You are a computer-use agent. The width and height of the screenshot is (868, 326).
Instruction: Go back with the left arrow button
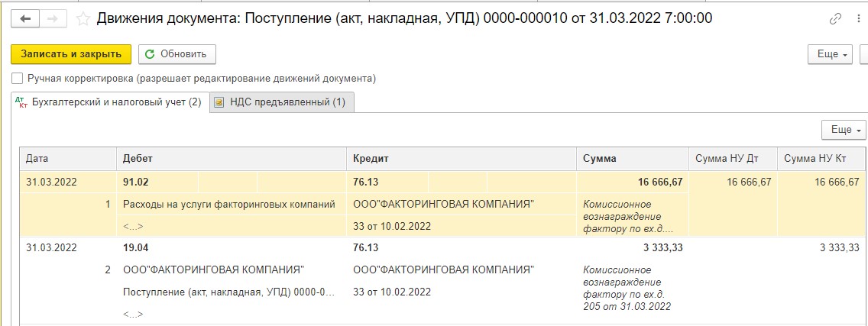point(25,19)
